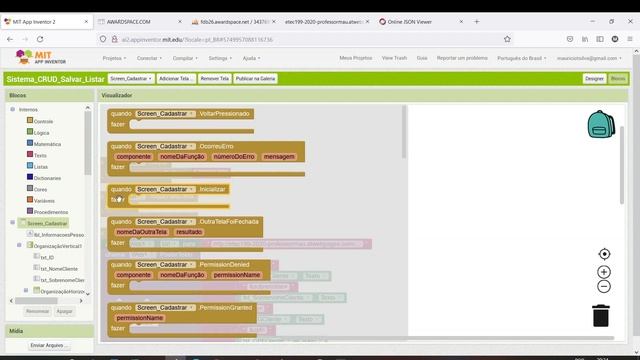This screenshot has width=640, height=360.
Task: Open the backpack icon in workspace
Action: click(x=601, y=124)
